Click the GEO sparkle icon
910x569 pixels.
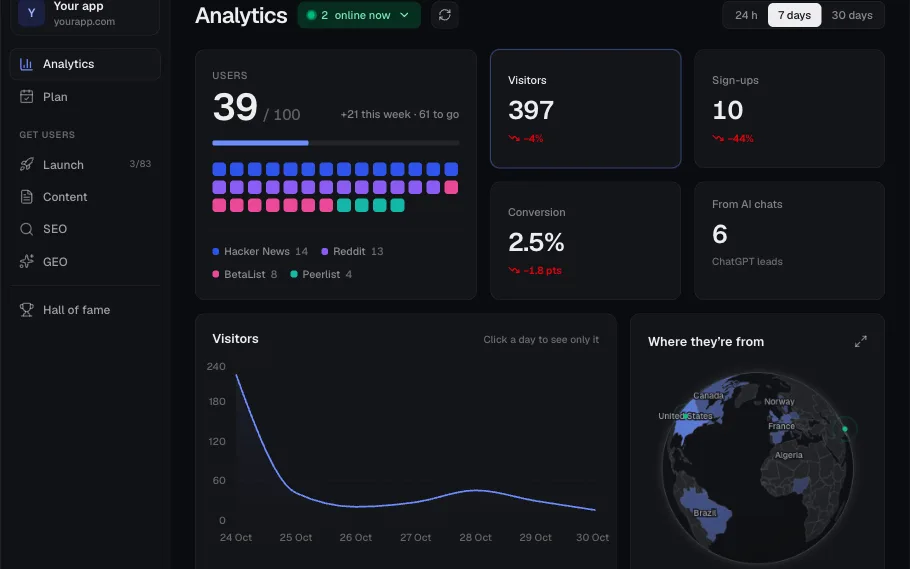click(26, 261)
